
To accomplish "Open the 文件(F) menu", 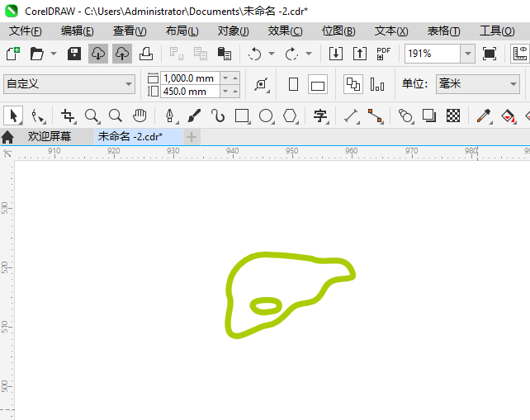I will [26, 31].
